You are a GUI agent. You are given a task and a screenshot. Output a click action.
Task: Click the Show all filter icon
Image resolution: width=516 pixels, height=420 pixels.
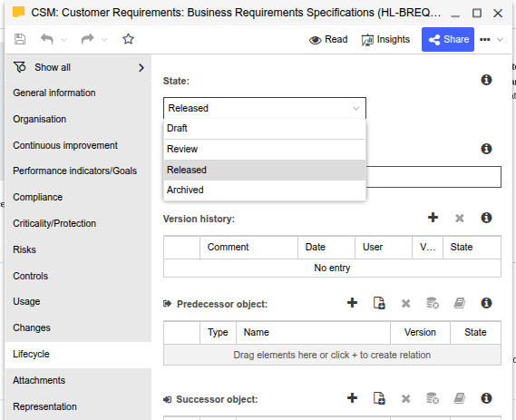point(19,67)
